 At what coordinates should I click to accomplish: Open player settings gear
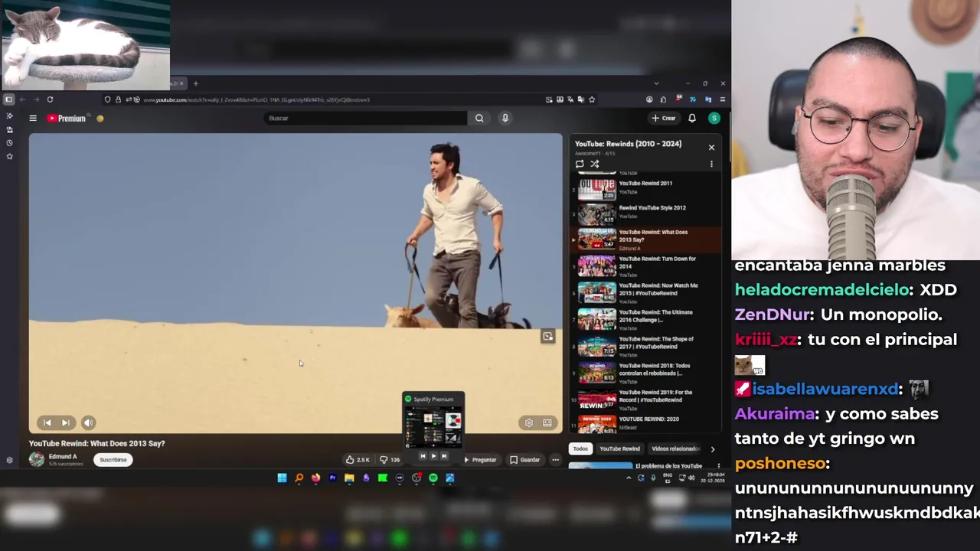pyautogui.click(x=529, y=422)
